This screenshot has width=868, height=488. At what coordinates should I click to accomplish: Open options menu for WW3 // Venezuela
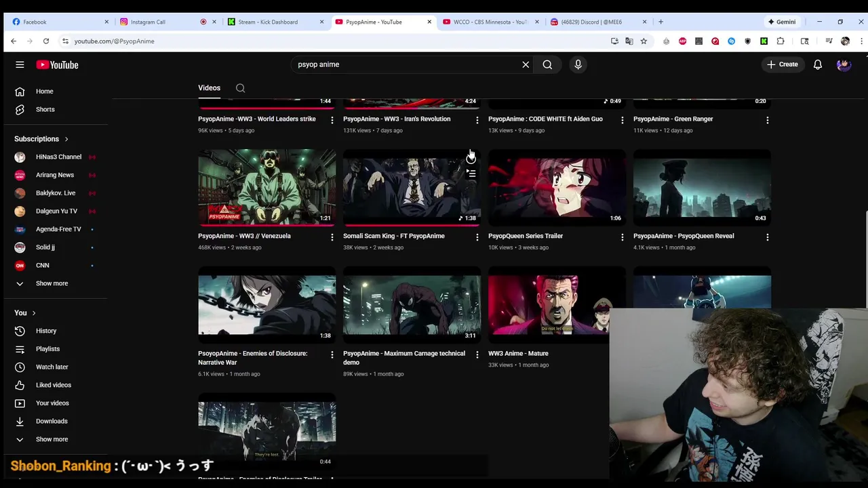coord(332,237)
